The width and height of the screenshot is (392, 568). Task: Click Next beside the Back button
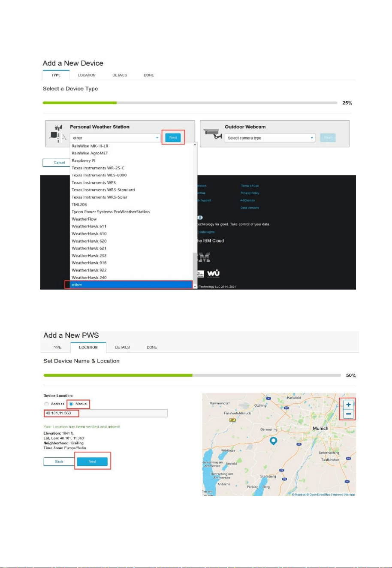tap(92, 462)
